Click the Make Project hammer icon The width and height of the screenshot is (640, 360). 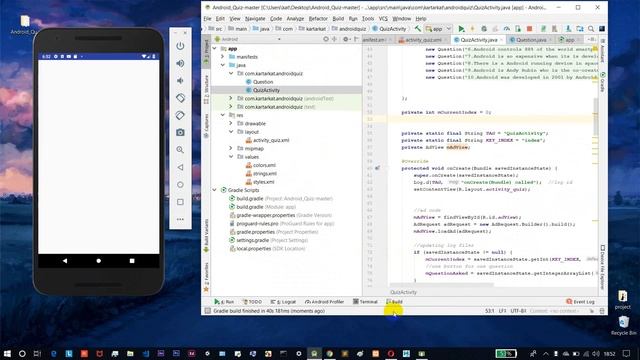418,29
